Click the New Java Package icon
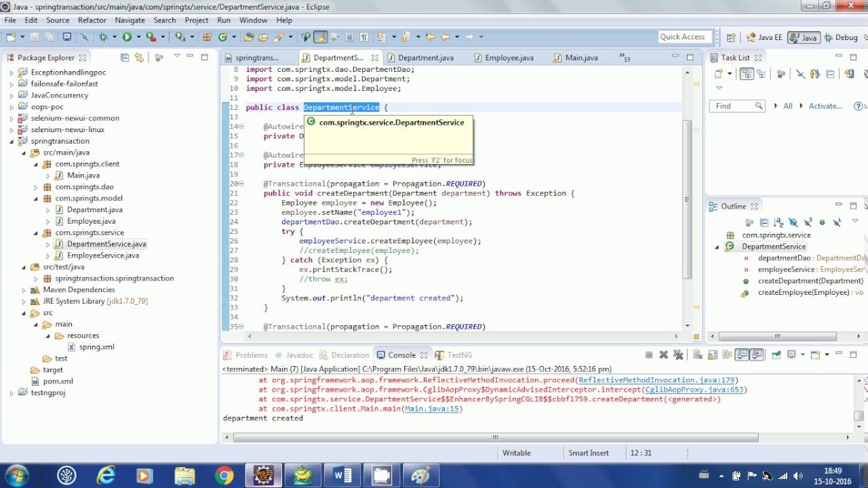Viewport: 868px width, 488px height. pos(208,37)
